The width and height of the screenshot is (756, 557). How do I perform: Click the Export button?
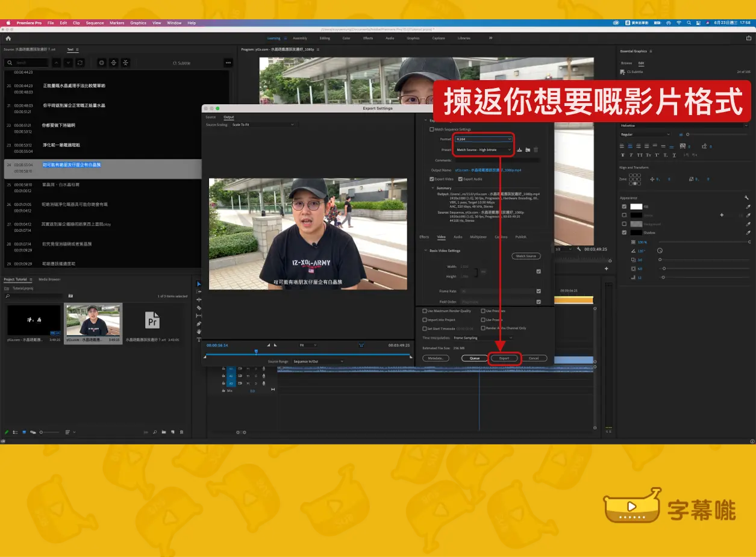click(504, 358)
